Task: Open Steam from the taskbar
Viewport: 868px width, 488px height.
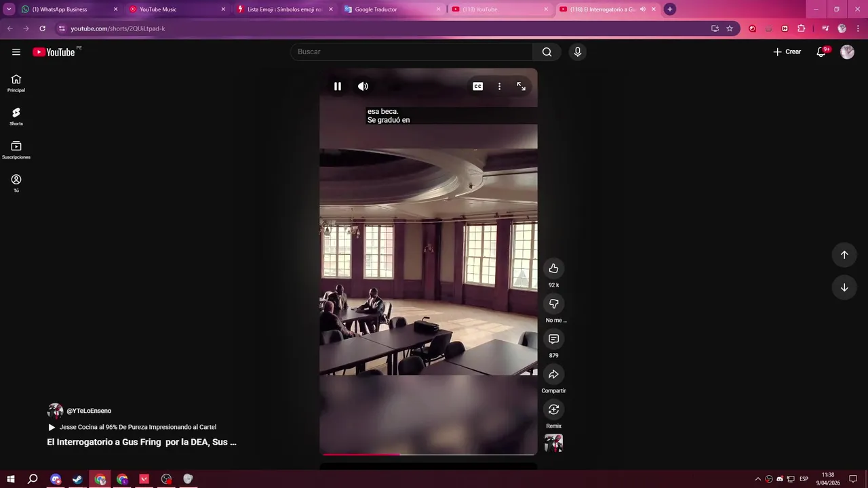Action: click(77, 479)
